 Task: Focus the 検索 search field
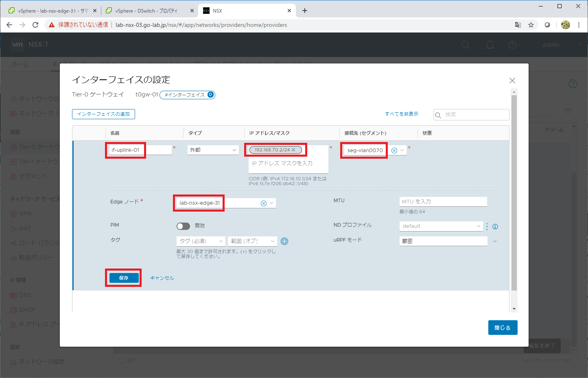click(x=471, y=115)
